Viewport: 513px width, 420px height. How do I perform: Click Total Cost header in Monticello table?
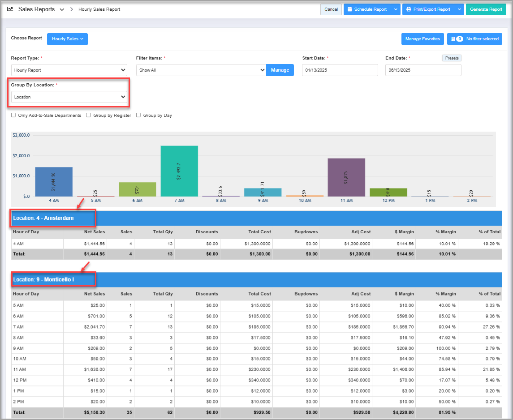[259, 294]
